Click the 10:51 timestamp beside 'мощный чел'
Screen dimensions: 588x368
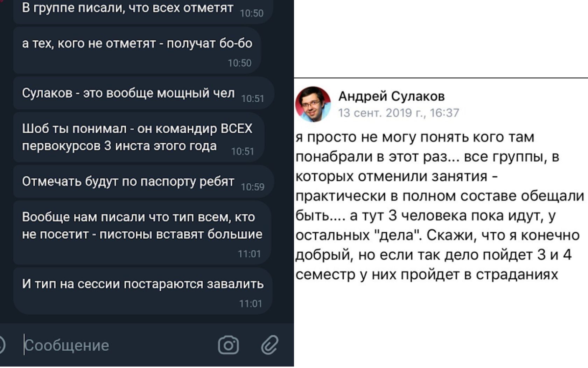(x=252, y=99)
